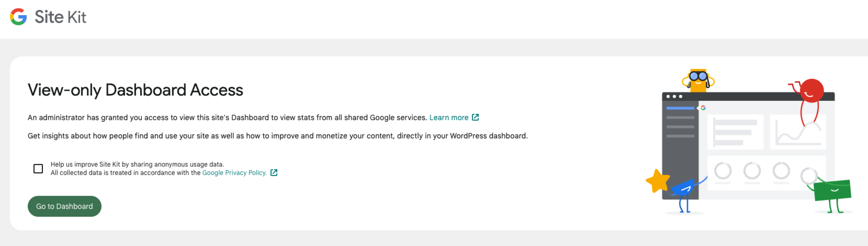Open the Learn more link
The width and height of the screenshot is (868, 246).
448,118
